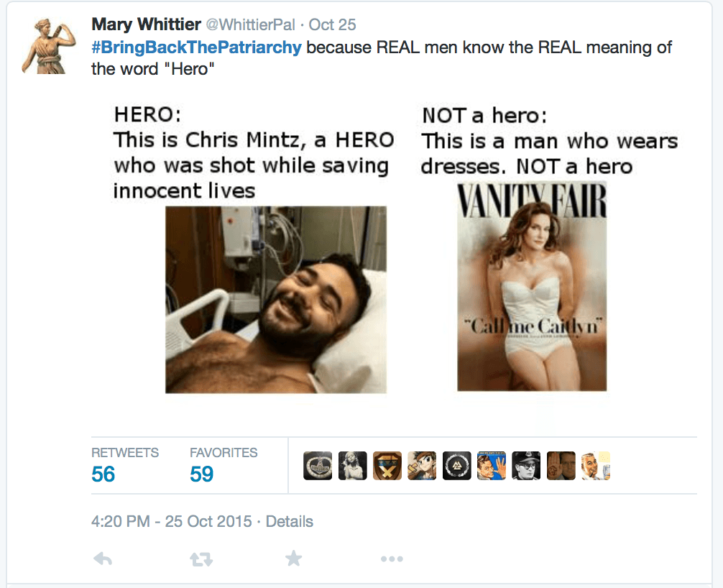The image size is (723, 588).
Task: Expand tweet Details link
Action: [289, 521]
